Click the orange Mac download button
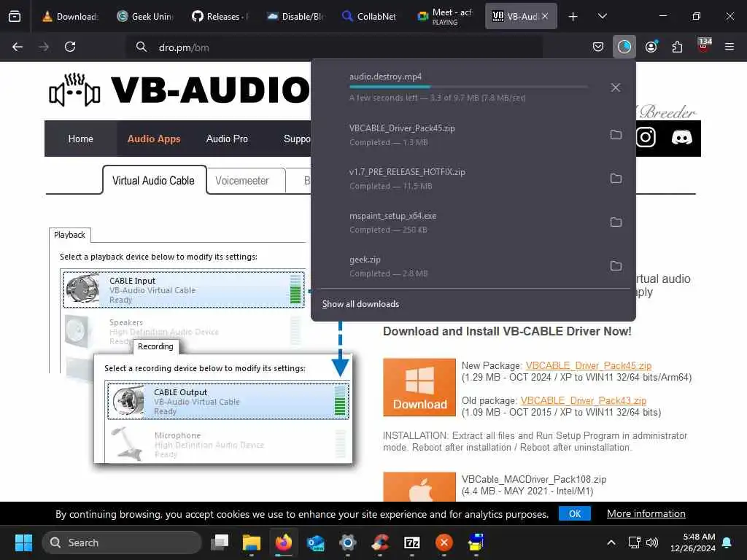This screenshot has height=560, width=747. [419, 486]
